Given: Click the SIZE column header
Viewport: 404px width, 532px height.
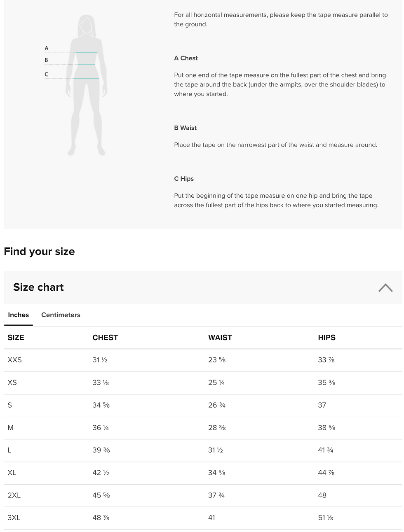Looking at the screenshot, I should (16, 338).
